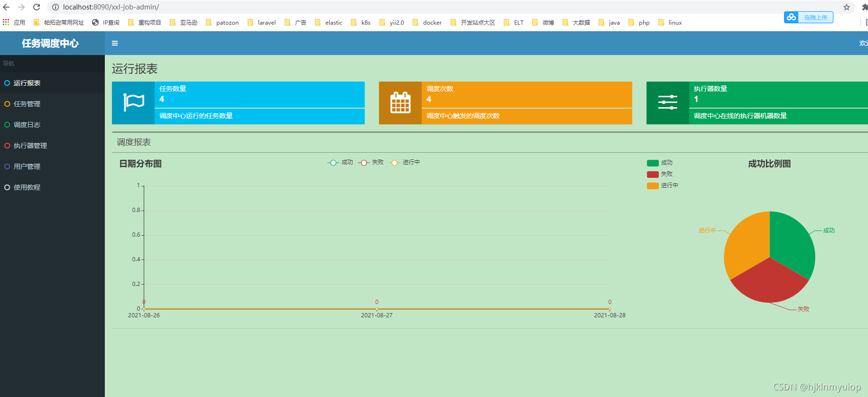Click the 拖拽上传 upload button
The height and width of the screenshot is (397, 868).
coord(809,17)
